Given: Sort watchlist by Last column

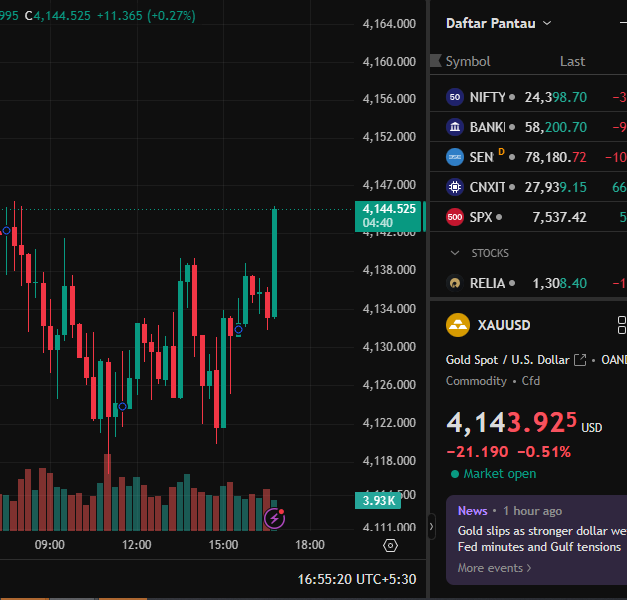Looking at the screenshot, I should pos(572,61).
